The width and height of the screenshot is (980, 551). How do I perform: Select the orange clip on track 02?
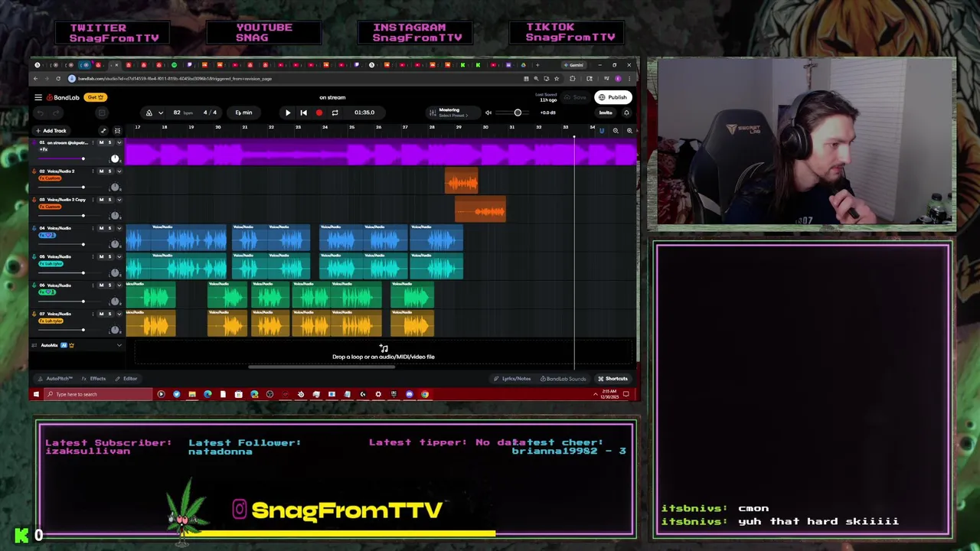(462, 181)
